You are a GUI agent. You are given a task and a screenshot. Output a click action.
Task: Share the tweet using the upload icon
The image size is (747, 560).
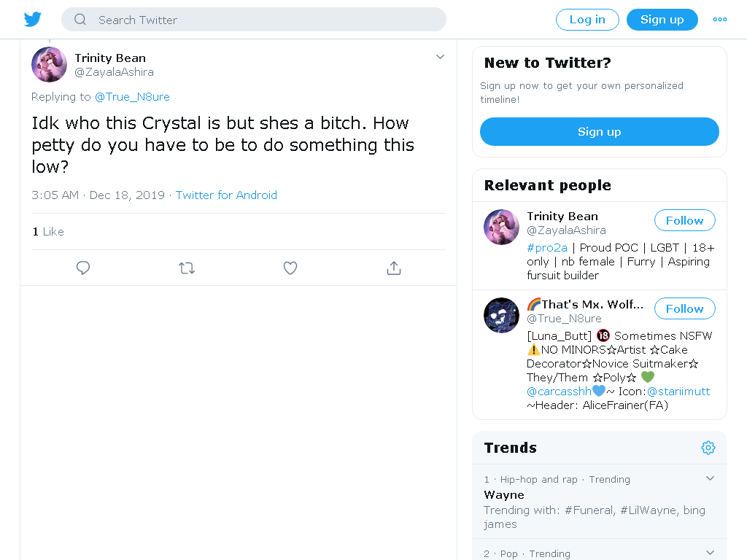[x=394, y=268]
